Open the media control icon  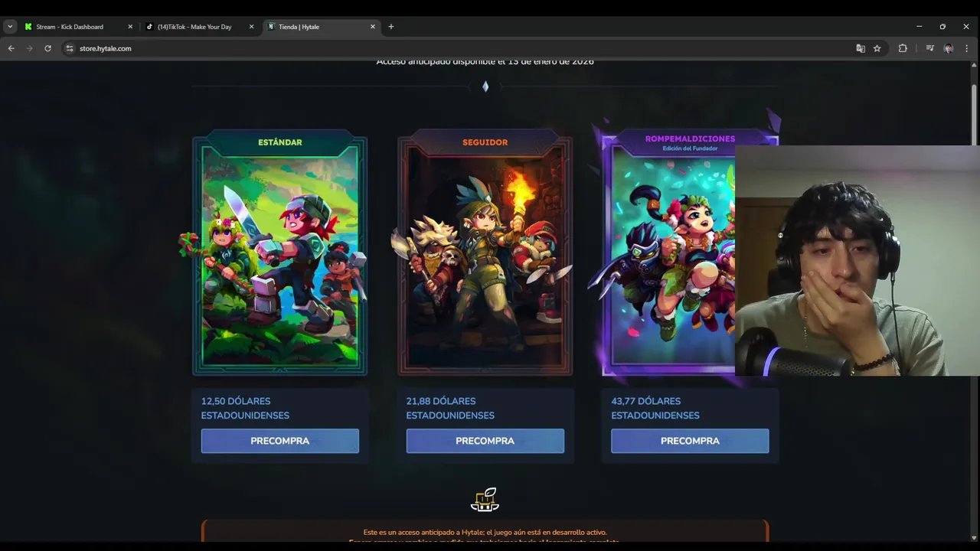pos(929,48)
